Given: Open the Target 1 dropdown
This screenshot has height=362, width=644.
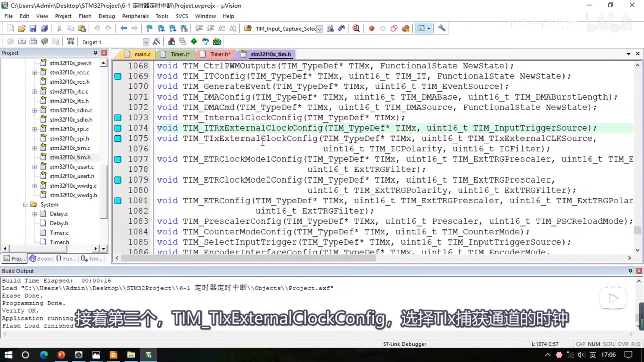Looking at the screenshot, I should pos(146,42).
